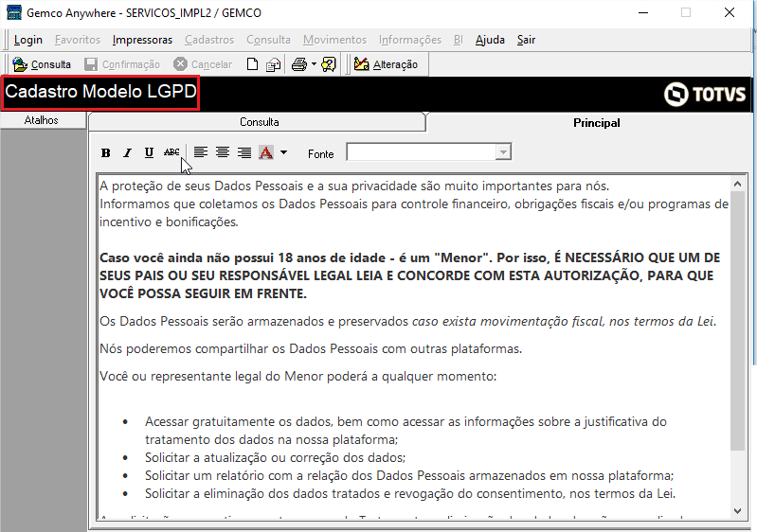Open the Fonte combo box

point(428,152)
